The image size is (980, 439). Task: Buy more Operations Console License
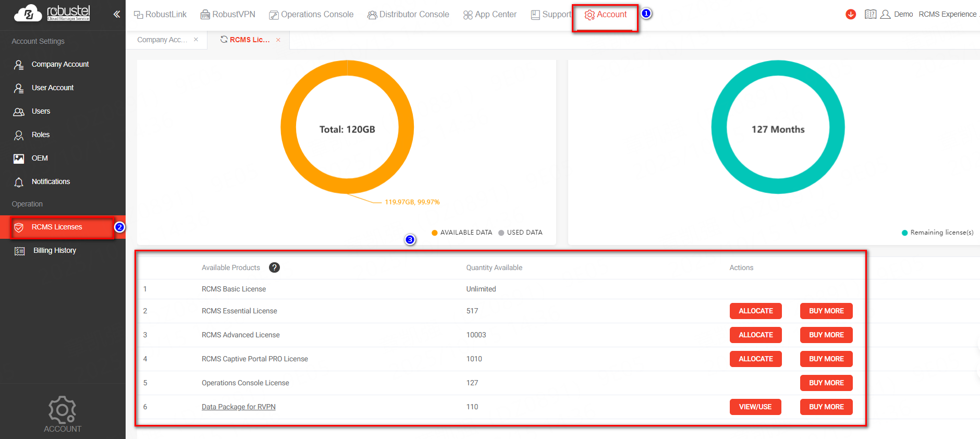(x=826, y=383)
